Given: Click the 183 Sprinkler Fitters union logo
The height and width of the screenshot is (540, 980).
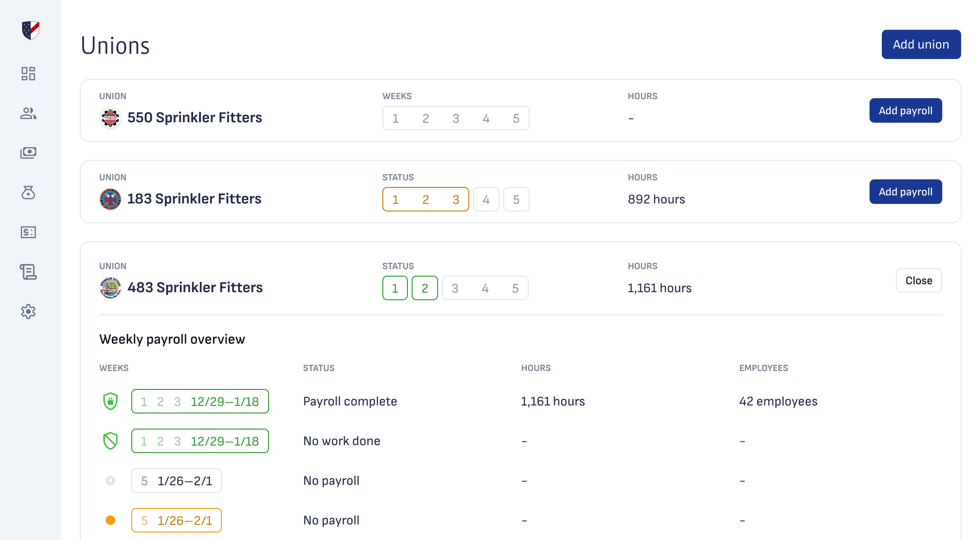Looking at the screenshot, I should tap(110, 199).
